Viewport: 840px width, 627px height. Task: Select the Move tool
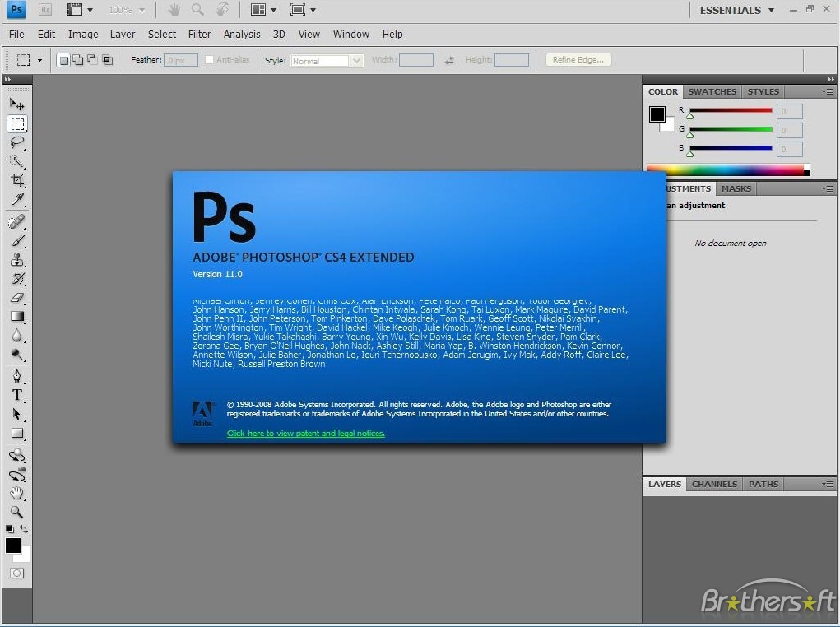coord(17,104)
